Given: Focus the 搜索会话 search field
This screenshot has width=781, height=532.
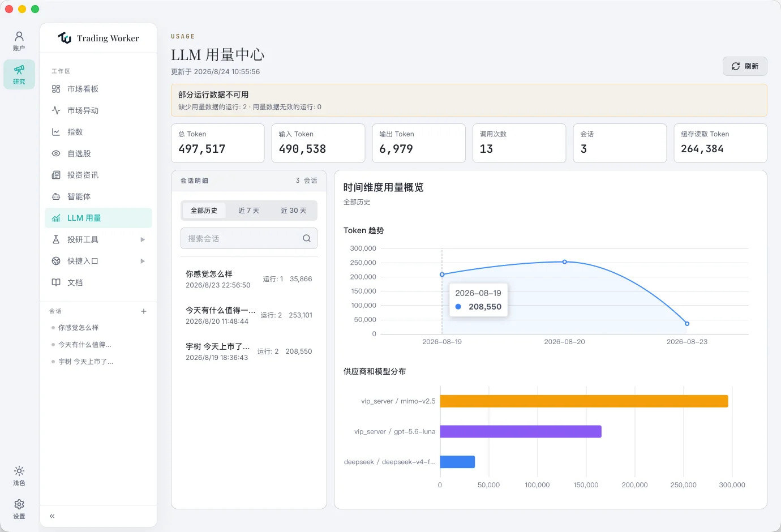Looking at the screenshot, I should click(x=249, y=238).
